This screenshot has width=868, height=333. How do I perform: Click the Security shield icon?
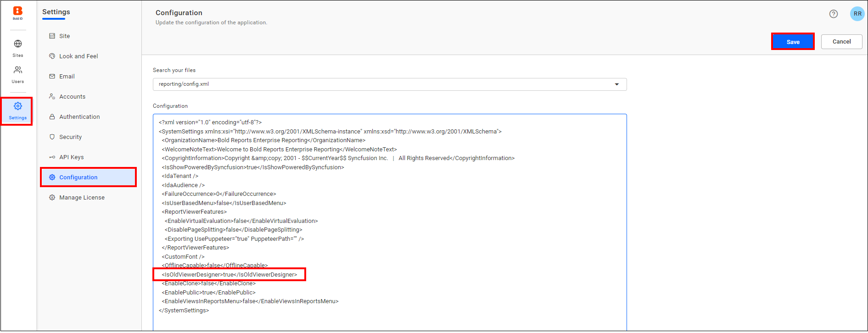click(52, 137)
